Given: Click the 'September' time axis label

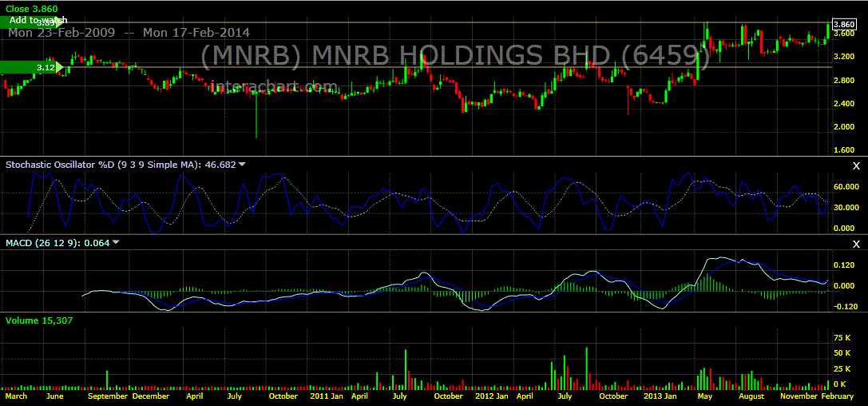Looking at the screenshot, I should tap(108, 396).
